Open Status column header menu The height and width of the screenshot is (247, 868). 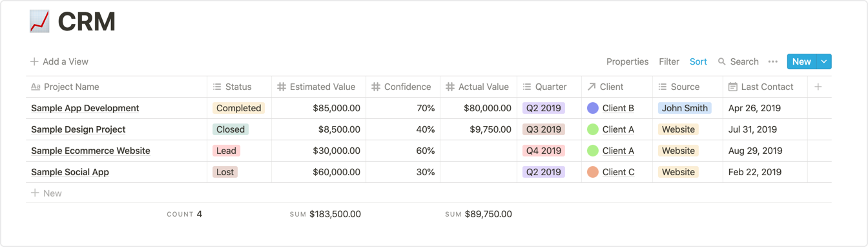click(x=239, y=87)
